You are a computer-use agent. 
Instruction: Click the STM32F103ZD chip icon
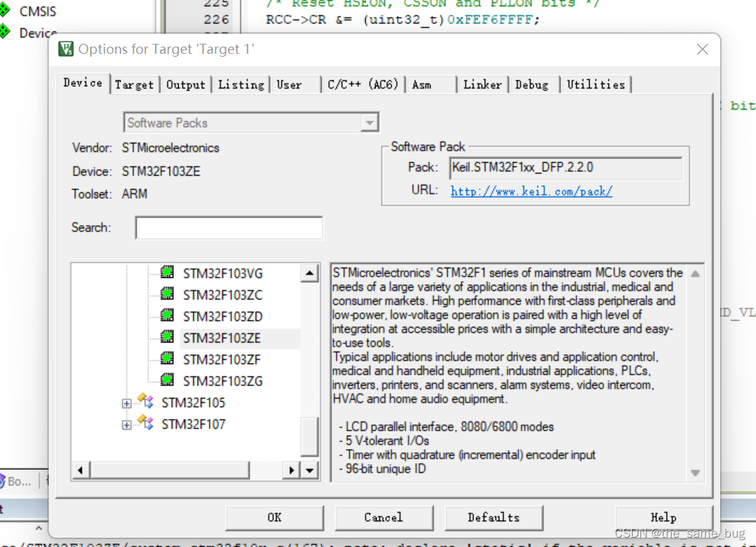tap(167, 315)
